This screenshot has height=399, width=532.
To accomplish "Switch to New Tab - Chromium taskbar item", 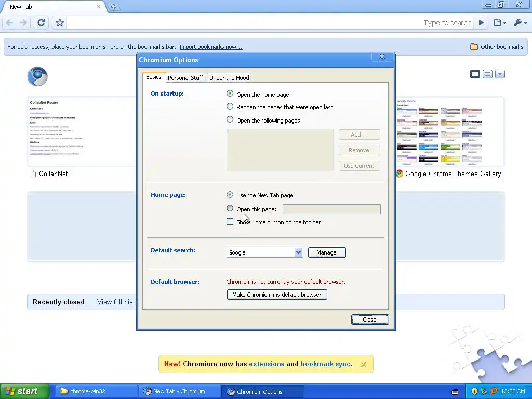I will (179, 391).
